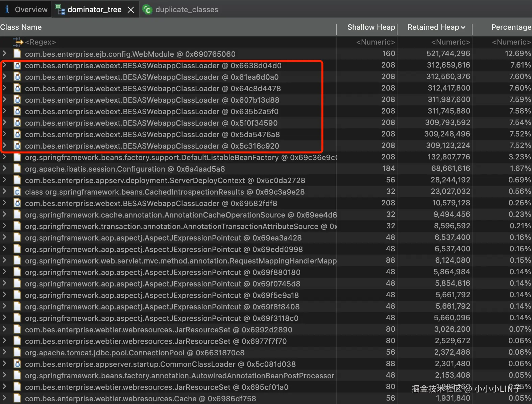
Task: Click class loader icon for 0x635b2a5f0
Action: (x=17, y=111)
